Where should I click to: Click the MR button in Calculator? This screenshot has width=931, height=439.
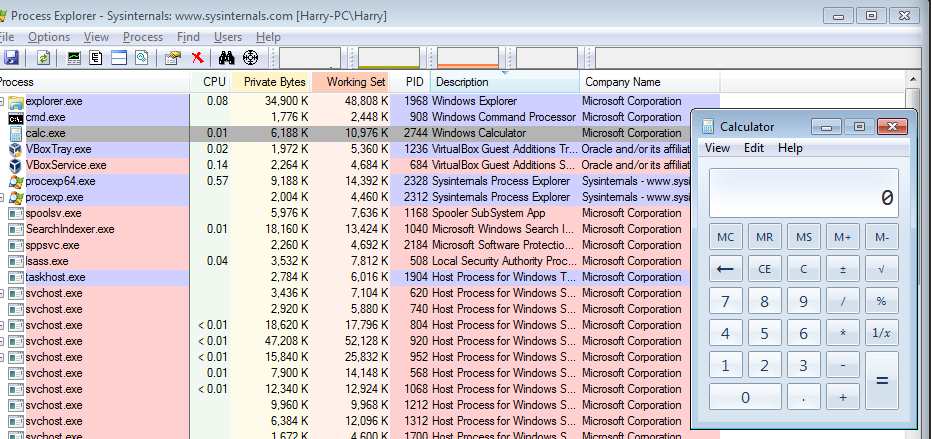(x=764, y=237)
